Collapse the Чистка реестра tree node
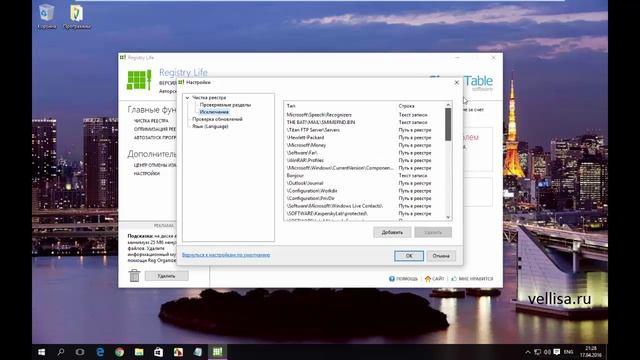This screenshot has height=360, width=640. pyautogui.click(x=187, y=98)
